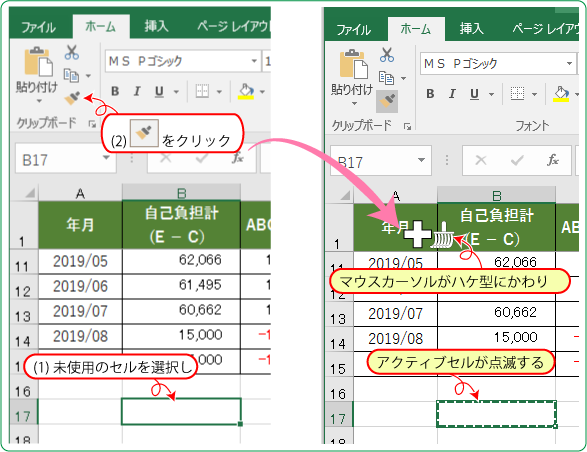Screen dimensions: 587x452
Task: Click Borders icon in right ribbon
Action: [x=517, y=94]
